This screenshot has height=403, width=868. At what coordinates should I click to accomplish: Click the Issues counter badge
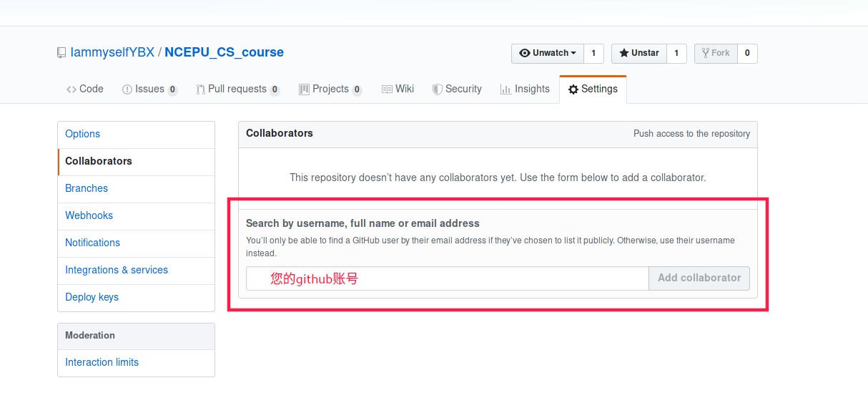tap(172, 90)
